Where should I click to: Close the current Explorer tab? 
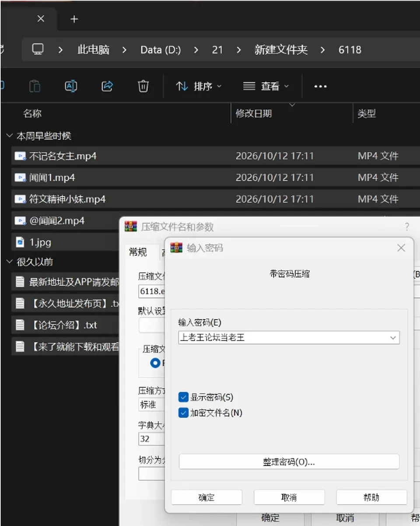click(x=41, y=19)
